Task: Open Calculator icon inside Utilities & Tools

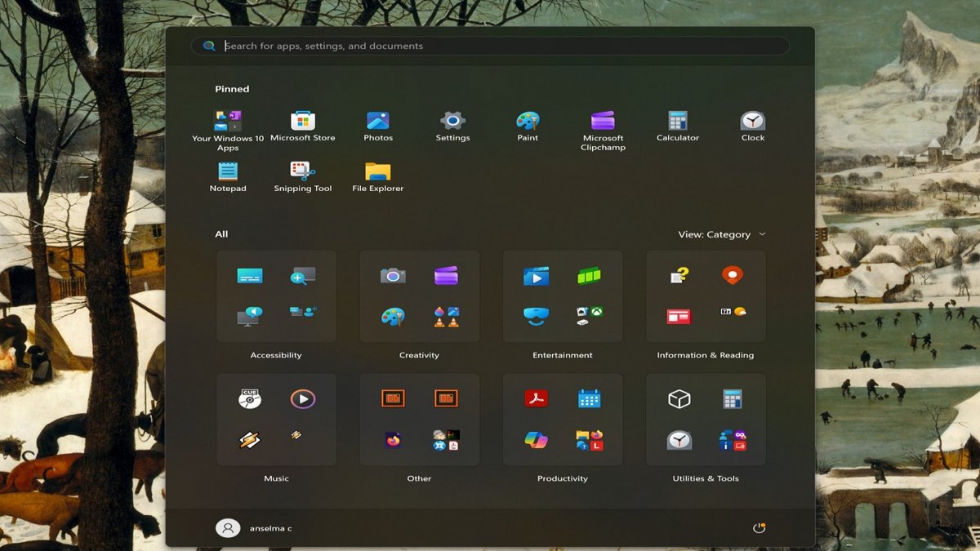Action: (733, 399)
